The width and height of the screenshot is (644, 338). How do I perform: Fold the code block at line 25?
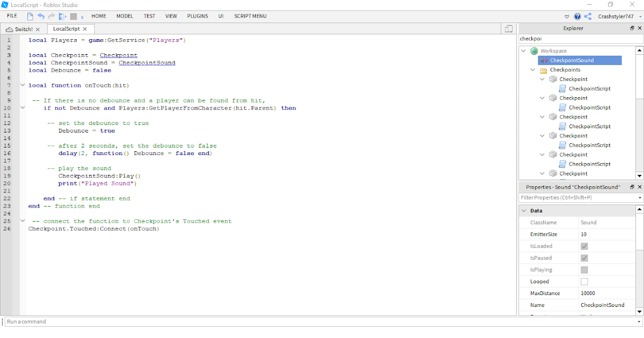23,221
